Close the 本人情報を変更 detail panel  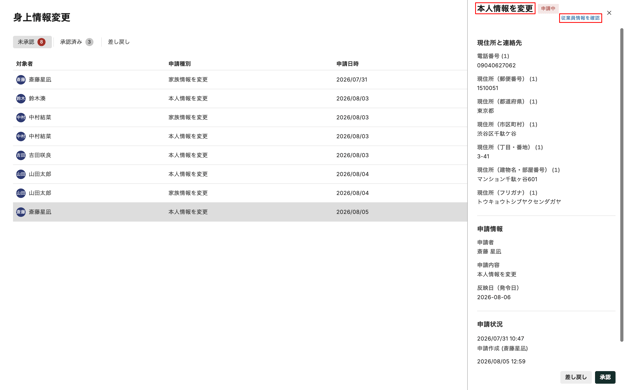click(609, 13)
